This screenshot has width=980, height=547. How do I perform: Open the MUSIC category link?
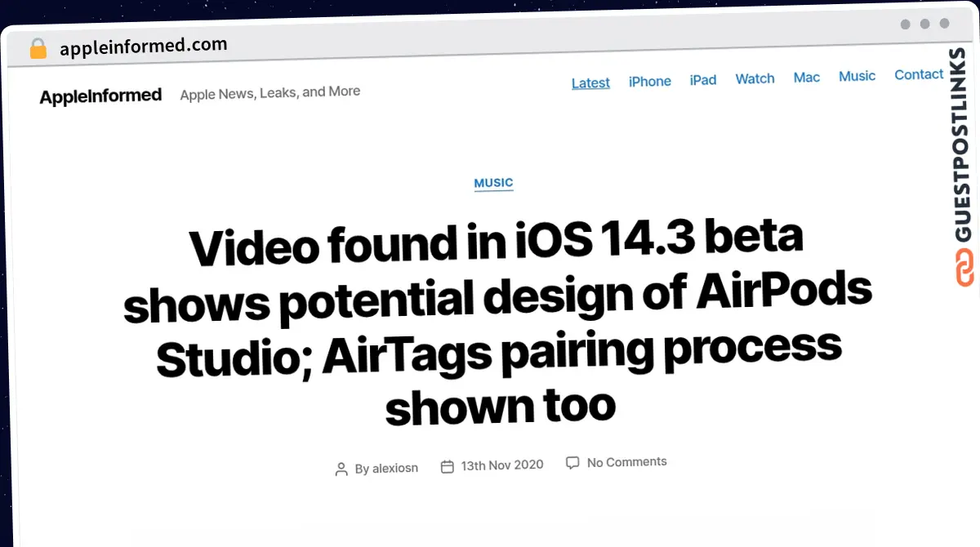[x=493, y=183]
